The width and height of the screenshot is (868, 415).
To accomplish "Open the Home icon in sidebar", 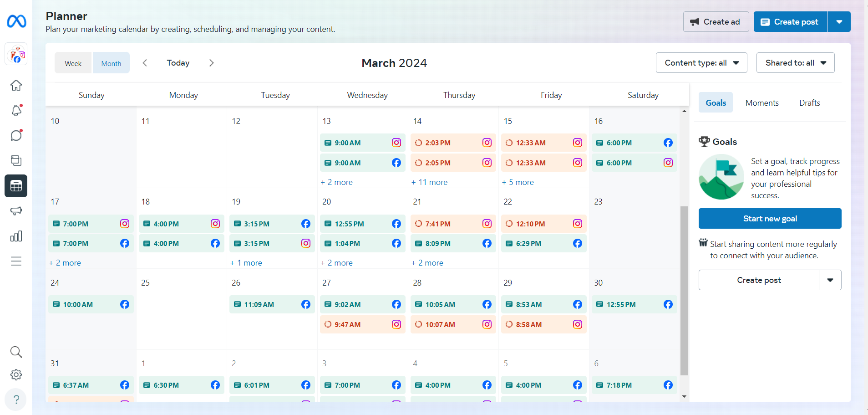I will (x=16, y=85).
